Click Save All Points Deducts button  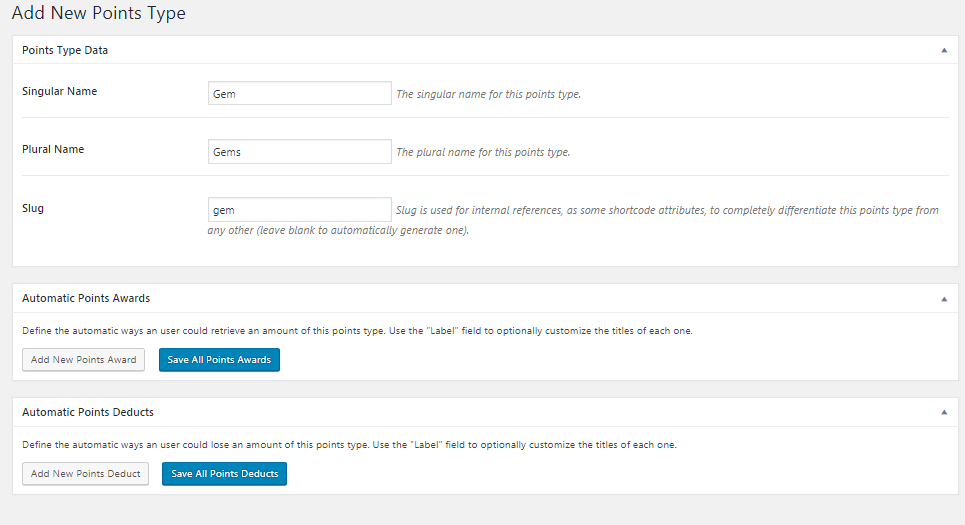[x=225, y=474]
